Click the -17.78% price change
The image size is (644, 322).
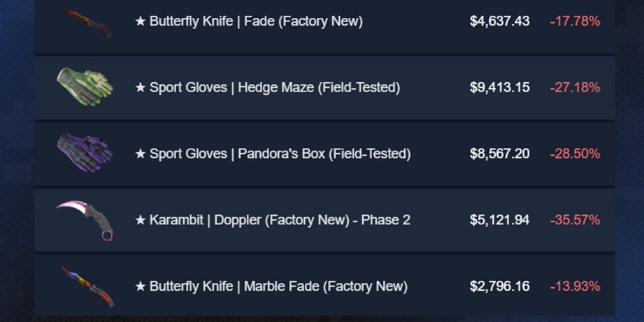click(x=575, y=22)
